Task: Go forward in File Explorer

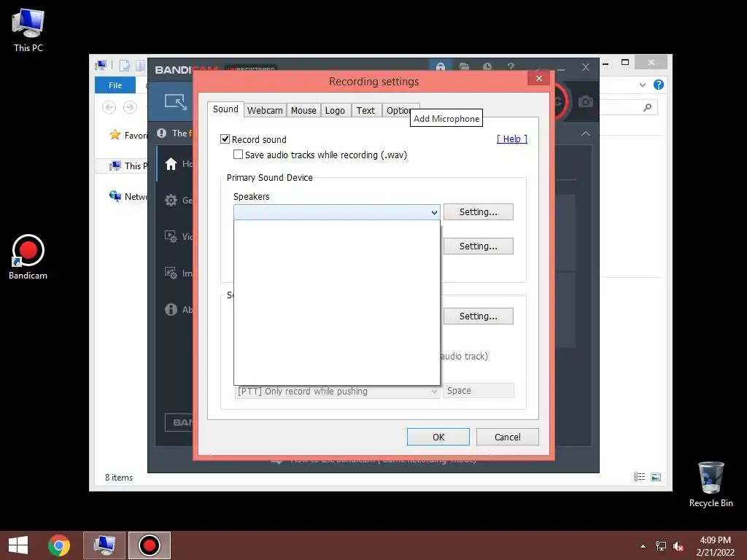Action: 130,107
